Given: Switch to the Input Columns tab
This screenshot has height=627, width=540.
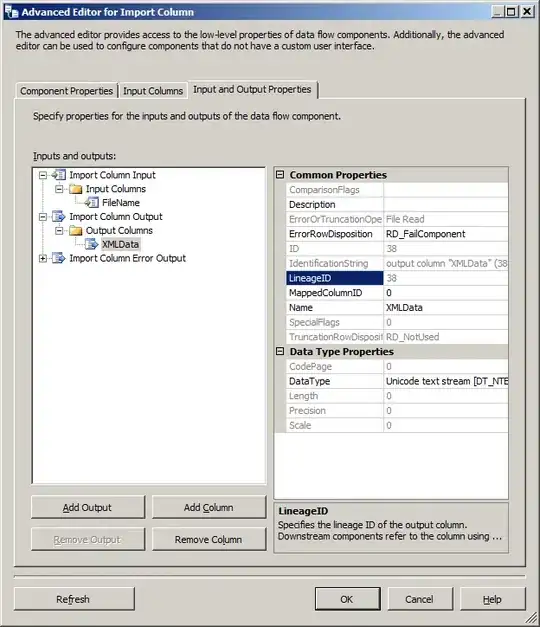Looking at the screenshot, I should click(x=153, y=91).
